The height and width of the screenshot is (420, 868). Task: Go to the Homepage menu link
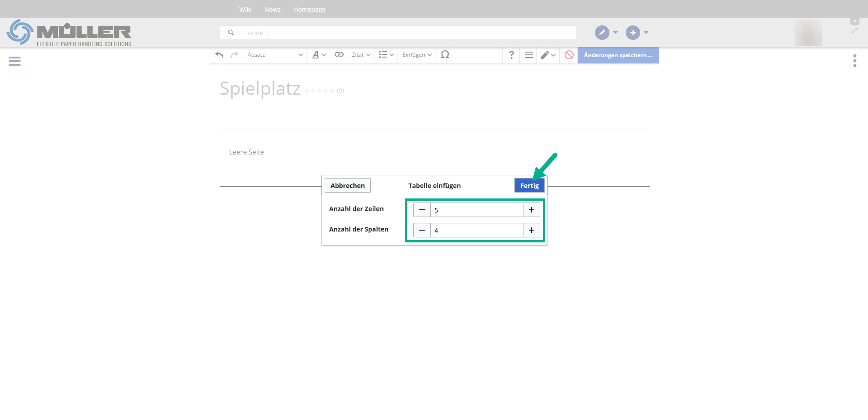coord(309,10)
